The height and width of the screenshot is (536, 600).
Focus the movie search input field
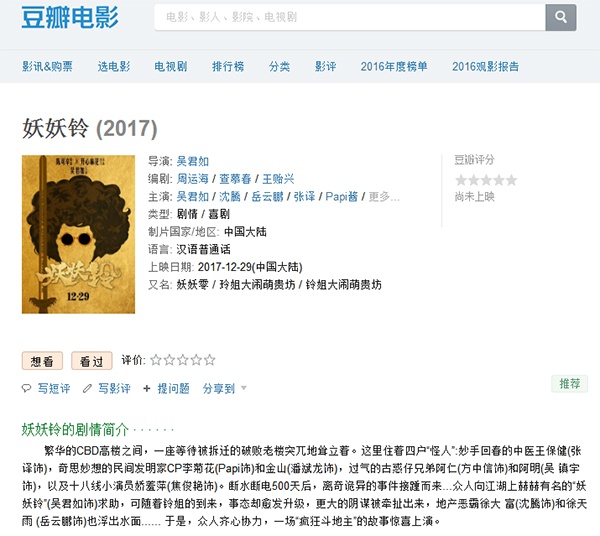click(x=350, y=17)
